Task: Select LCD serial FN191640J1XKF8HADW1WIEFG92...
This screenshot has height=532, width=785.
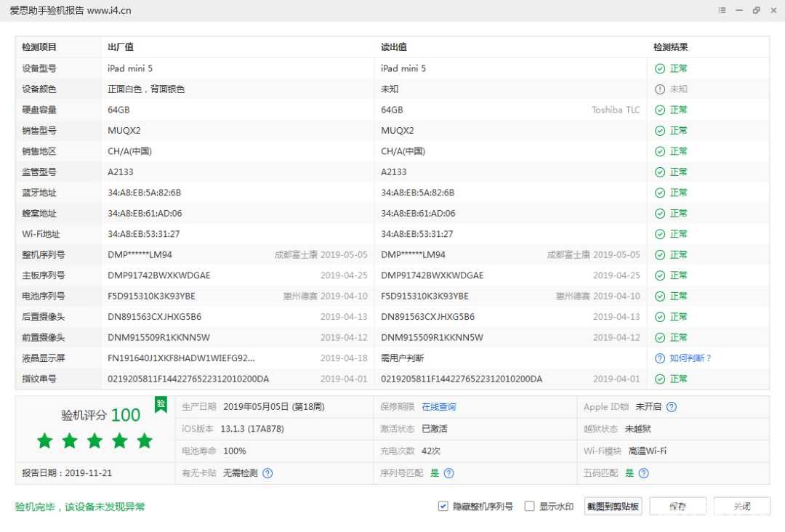Action: click(181, 358)
